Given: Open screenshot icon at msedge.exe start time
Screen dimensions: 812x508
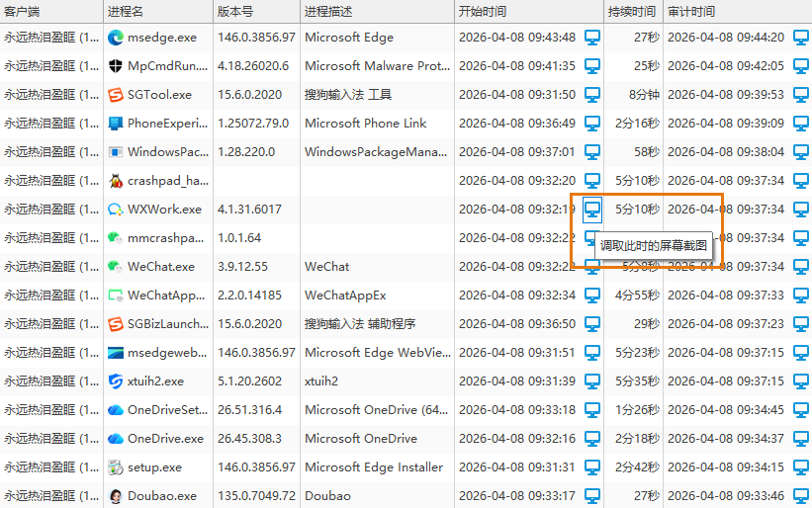Looking at the screenshot, I should [x=592, y=38].
